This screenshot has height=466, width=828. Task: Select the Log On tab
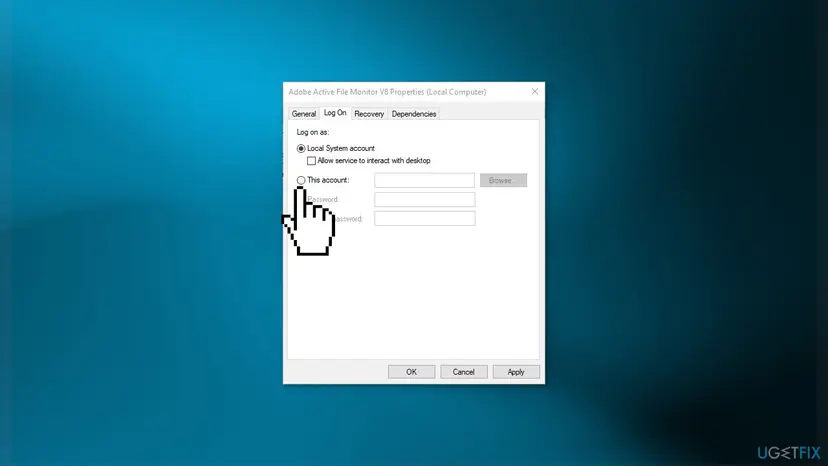335,113
